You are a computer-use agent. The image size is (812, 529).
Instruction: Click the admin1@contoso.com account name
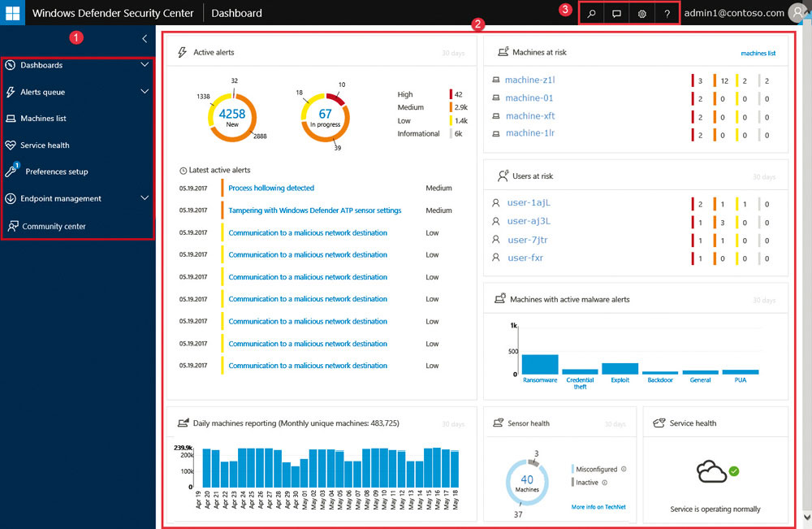[734, 13]
